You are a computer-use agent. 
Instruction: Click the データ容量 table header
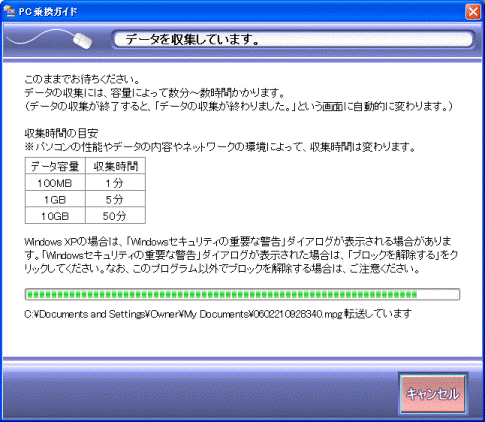[55, 166]
